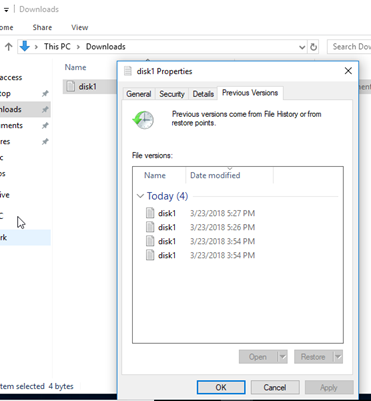Open the Share ribbon tab
The width and height of the screenshot is (371, 401).
42,27
